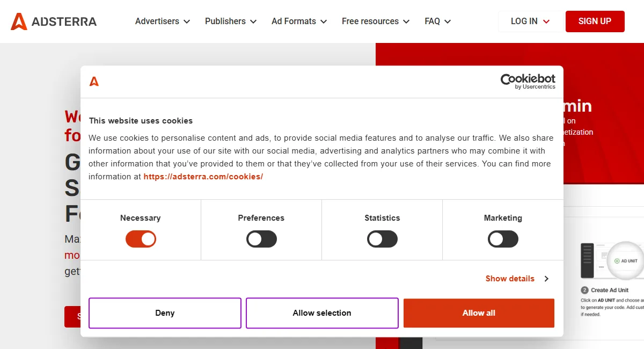The image size is (644, 349).
Task: Expand the Advertisers dropdown menu
Action: click(x=163, y=21)
